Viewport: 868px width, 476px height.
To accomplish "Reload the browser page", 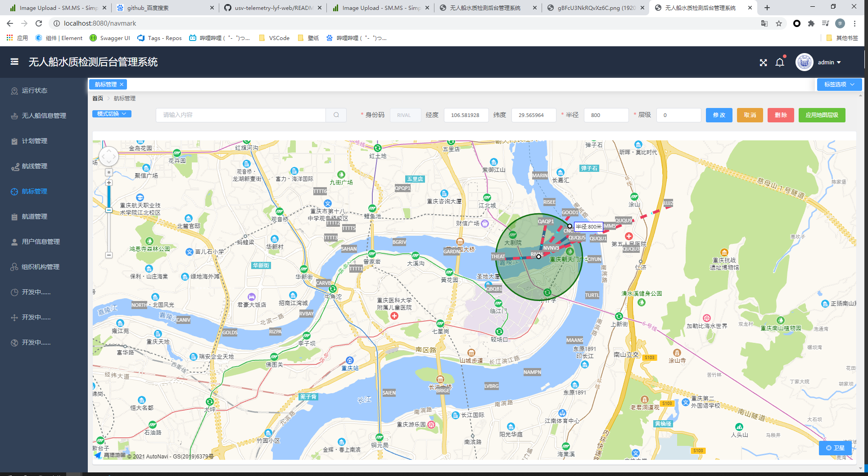I will 39,23.
